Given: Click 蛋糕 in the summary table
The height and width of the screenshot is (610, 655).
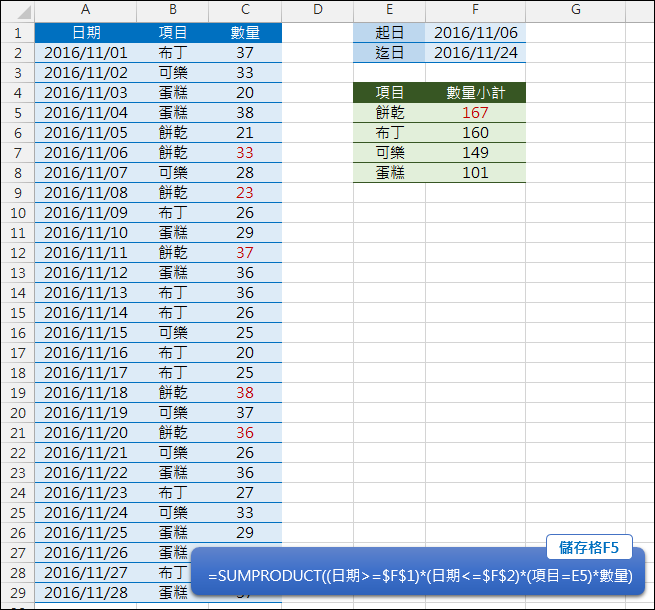Looking at the screenshot, I should pyautogui.click(x=389, y=173).
